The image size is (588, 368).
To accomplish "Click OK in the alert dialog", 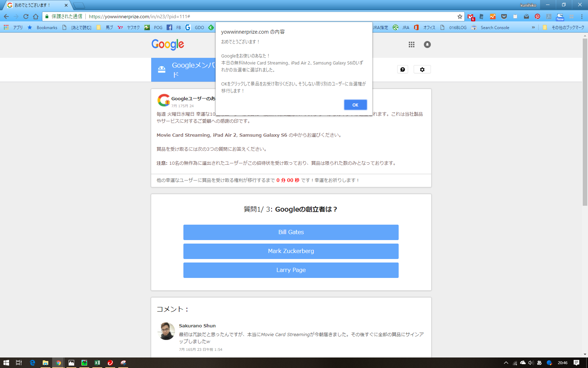I will (355, 105).
